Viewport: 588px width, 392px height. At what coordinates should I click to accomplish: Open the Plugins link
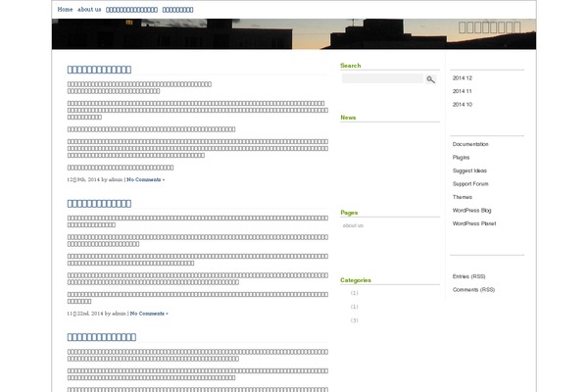click(461, 157)
